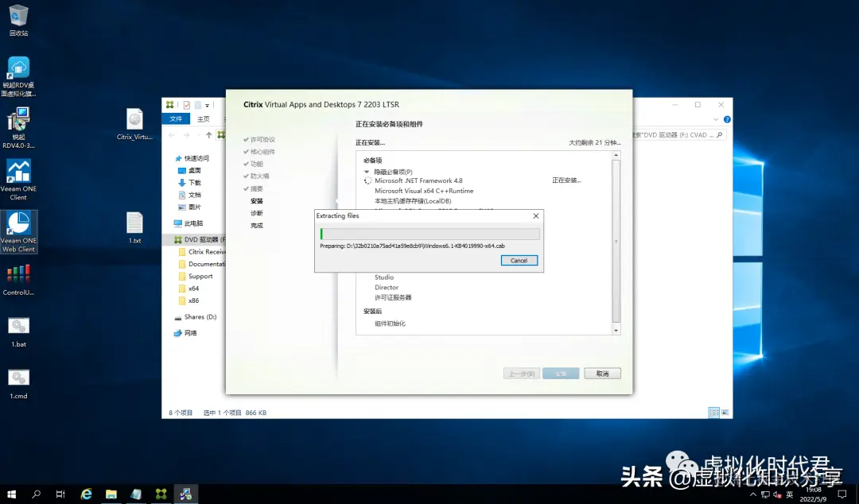Launch Internet Explorer from the taskbar

(x=85, y=493)
